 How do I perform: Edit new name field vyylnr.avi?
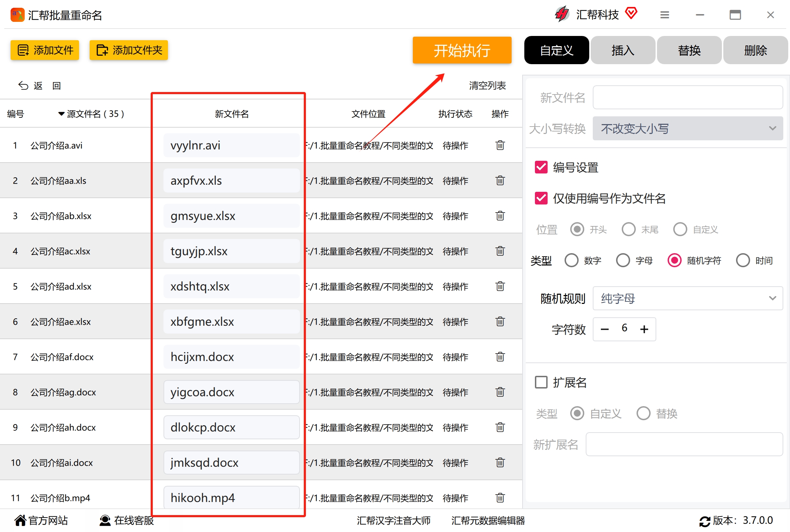click(x=231, y=145)
